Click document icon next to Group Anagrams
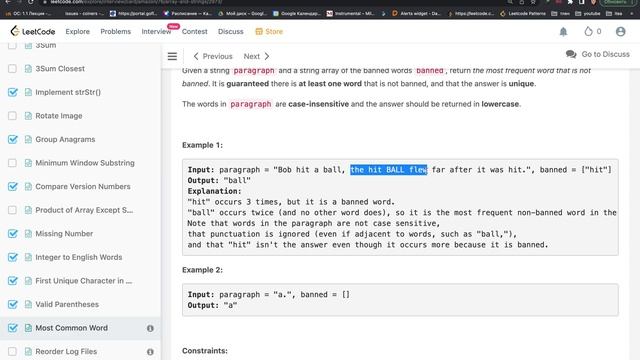The image size is (640, 360). pos(28,140)
